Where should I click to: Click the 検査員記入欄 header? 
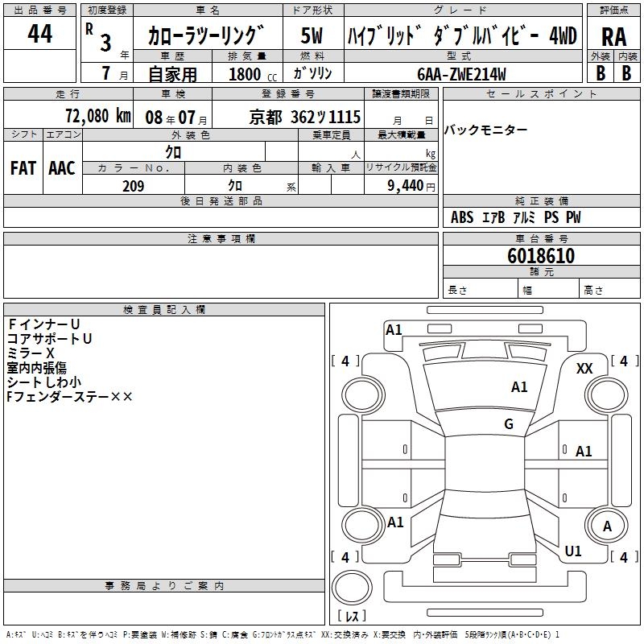[164, 310]
